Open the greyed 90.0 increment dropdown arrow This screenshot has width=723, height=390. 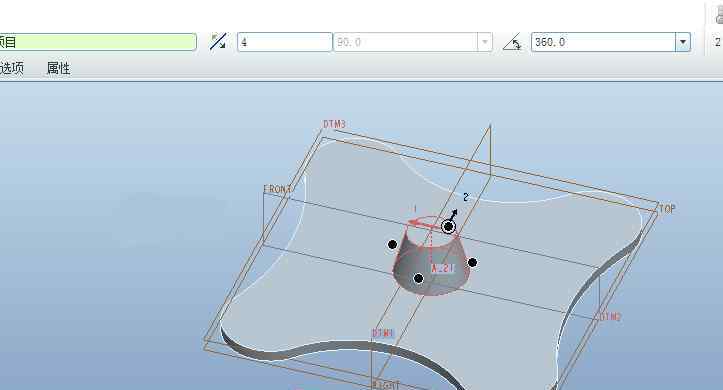point(485,42)
